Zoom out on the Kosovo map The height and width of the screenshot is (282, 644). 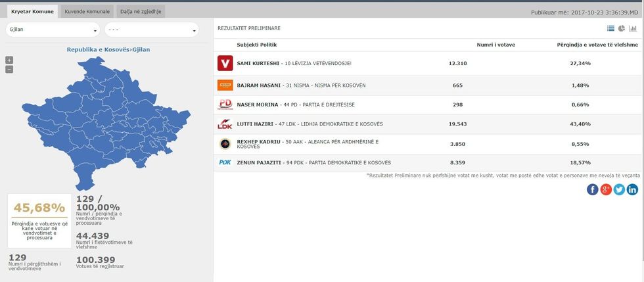[9, 69]
